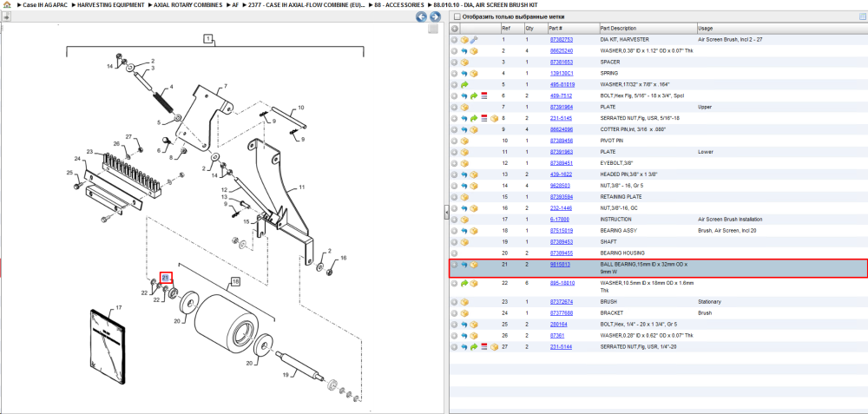Collapse the splitter handle between diagram and list

pyautogui.click(x=446, y=212)
